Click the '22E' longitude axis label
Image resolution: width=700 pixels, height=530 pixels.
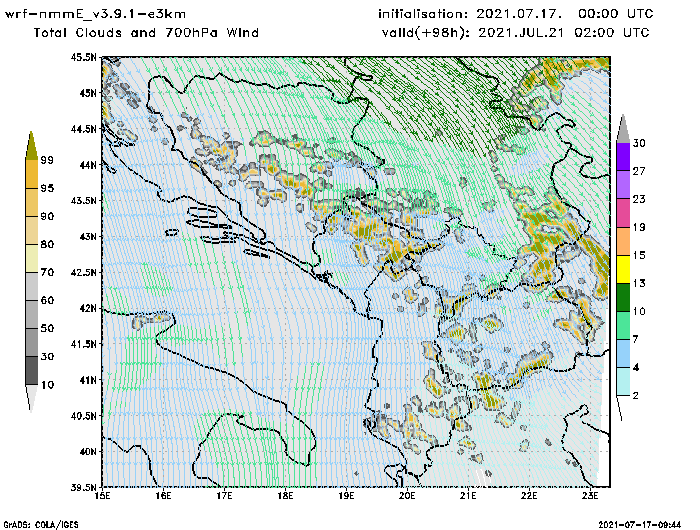pyautogui.click(x=529, y=496)
